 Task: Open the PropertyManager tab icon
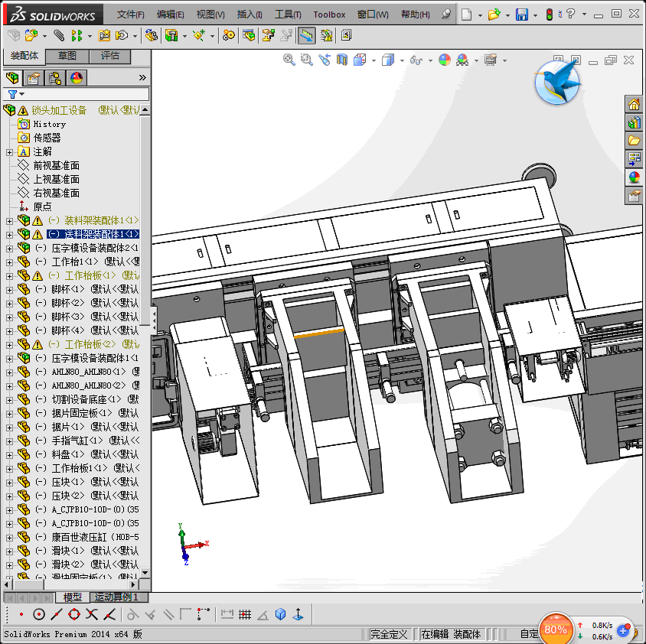34,77
